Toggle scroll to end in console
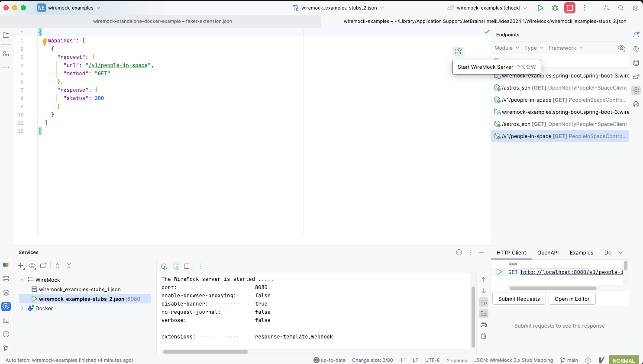The height and width of the screenshot is (364, 643). 484,313
